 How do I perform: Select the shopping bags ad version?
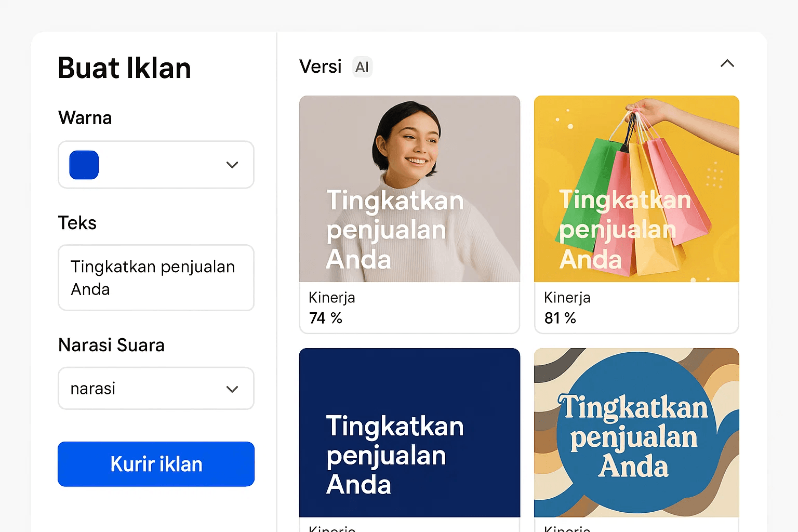click(x=636, y=189)
